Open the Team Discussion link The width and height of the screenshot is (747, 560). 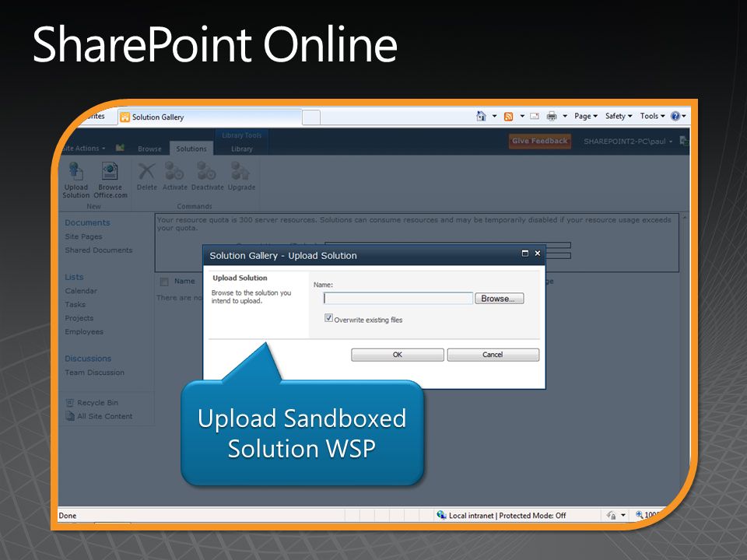coord(94,373)
